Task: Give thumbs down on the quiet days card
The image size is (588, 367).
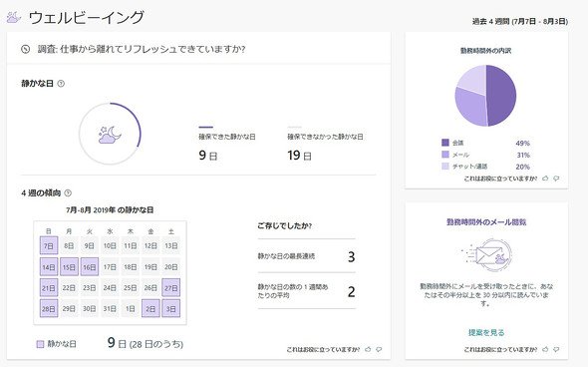Action: point(379,349)
